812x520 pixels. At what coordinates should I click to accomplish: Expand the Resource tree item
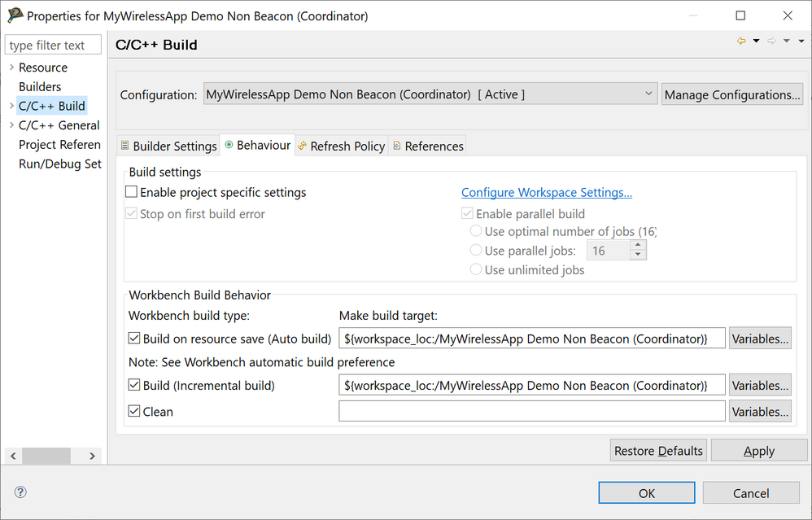pos(11,68)
